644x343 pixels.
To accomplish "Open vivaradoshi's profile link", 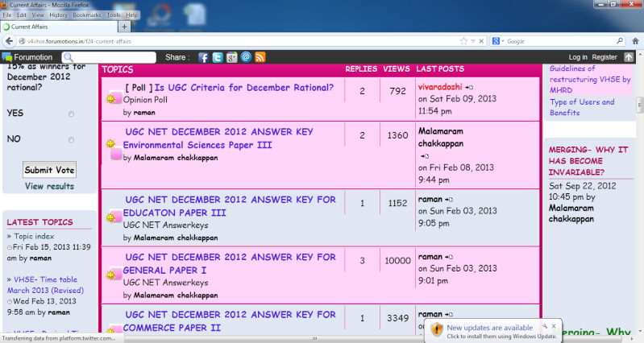I will pos(440,87).
